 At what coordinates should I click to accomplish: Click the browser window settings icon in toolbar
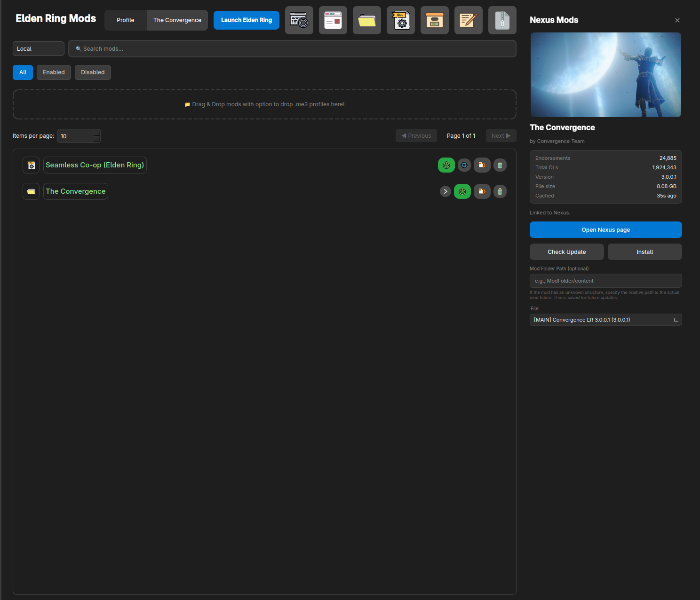333,20
